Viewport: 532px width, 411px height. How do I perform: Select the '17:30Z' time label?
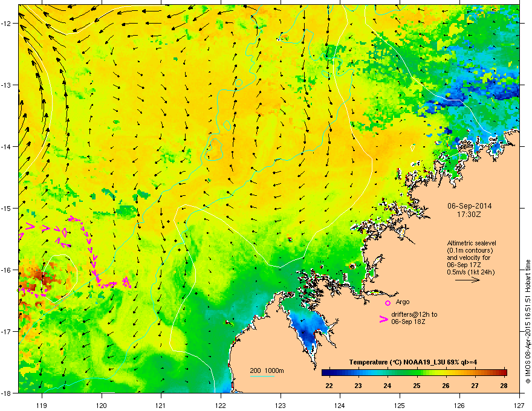pos(469,215)
